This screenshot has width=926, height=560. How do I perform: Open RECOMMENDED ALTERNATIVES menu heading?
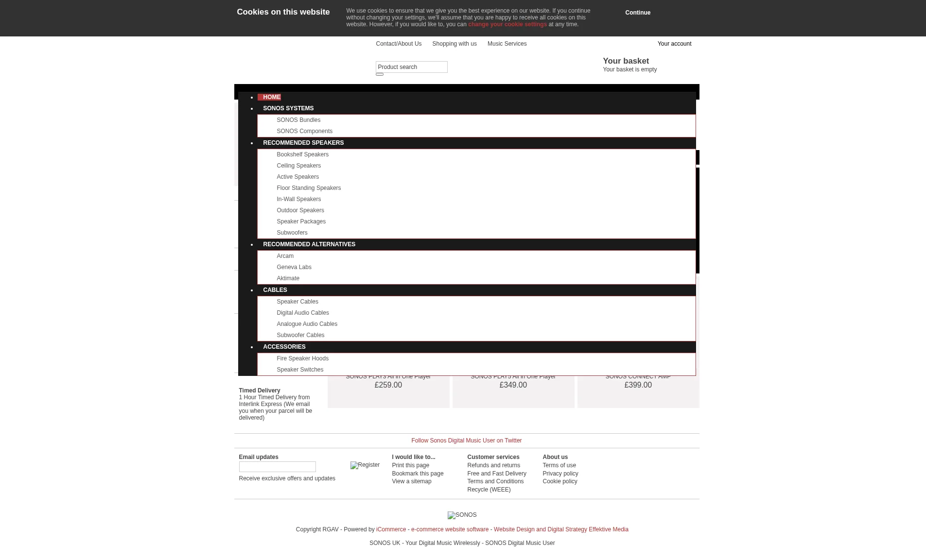click(x=309, y=244)
